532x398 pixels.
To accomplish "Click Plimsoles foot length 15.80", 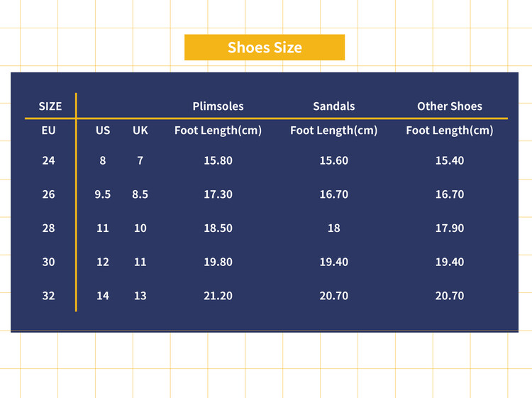I will pyautogui.click(x=218, y=161).
